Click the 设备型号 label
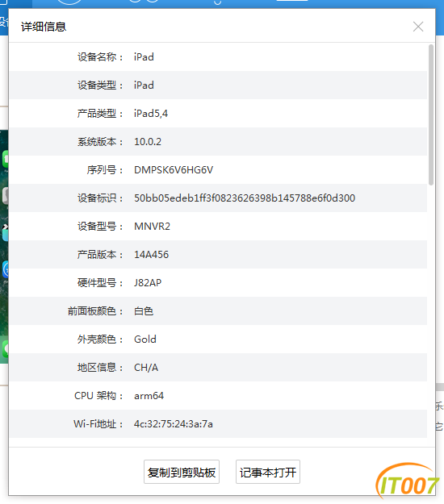The height and width of the screenshot is (504, 444). pyautogui.click(x=100, y=227)
